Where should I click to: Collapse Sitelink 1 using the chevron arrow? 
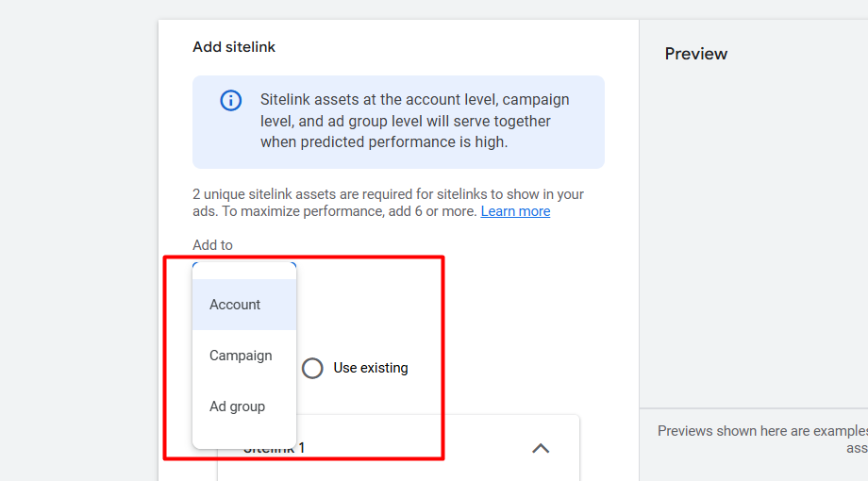point(541,448)
